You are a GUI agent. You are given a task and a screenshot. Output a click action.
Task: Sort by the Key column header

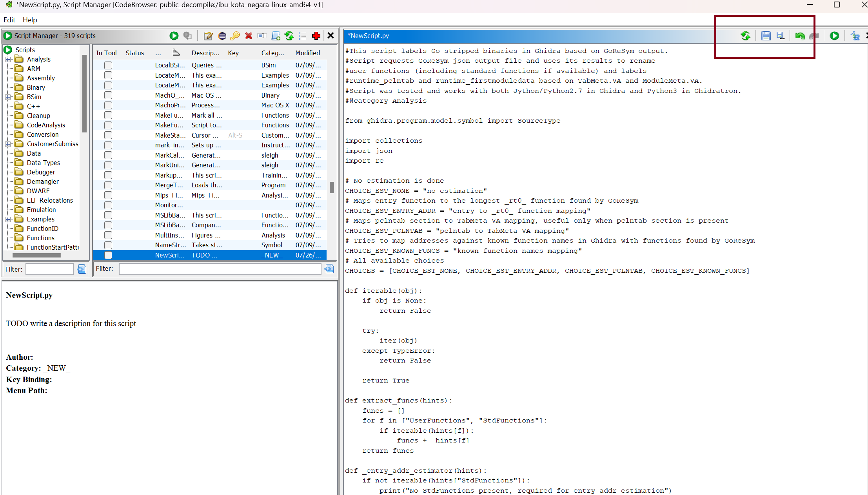pyautogui.click(x=233, y=53)
